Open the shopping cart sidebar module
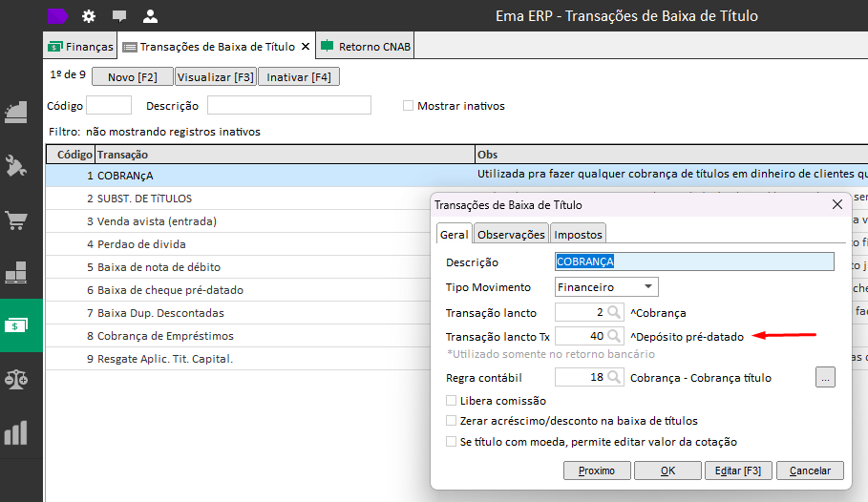Image resolution: width=868 pixels, height=502 pixels. (15, 220)
